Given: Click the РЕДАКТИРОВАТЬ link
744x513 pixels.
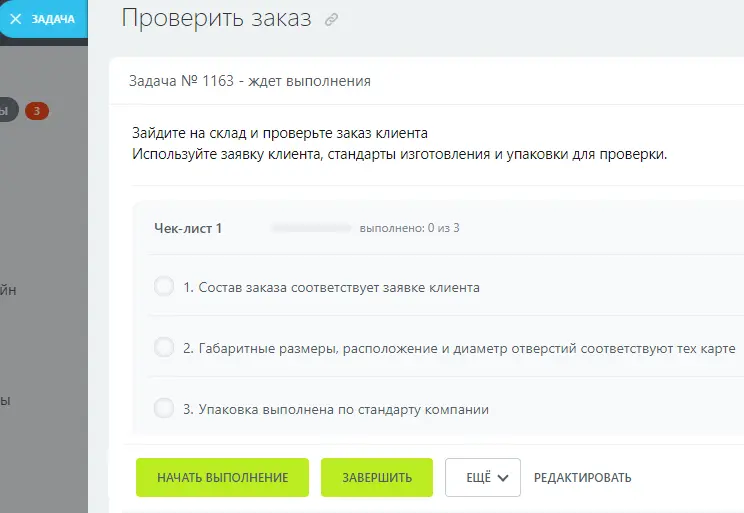Looking at the screenshot, I should tap(583, 477).
